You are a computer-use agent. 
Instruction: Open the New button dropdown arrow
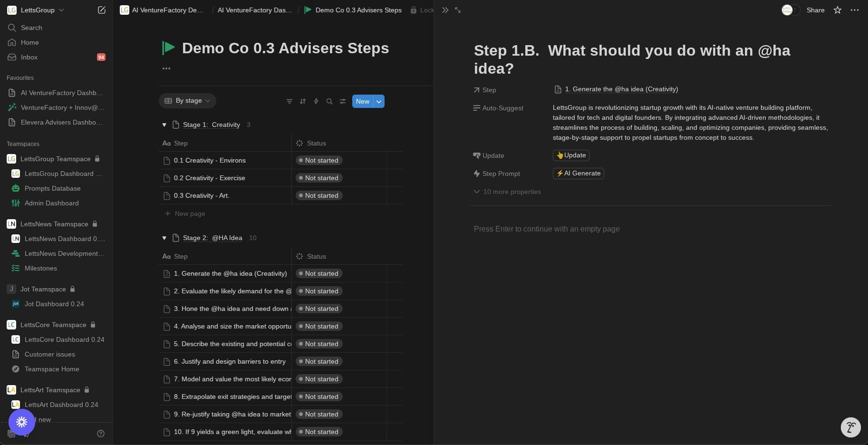pyautogui.click(x=379, y=101)
